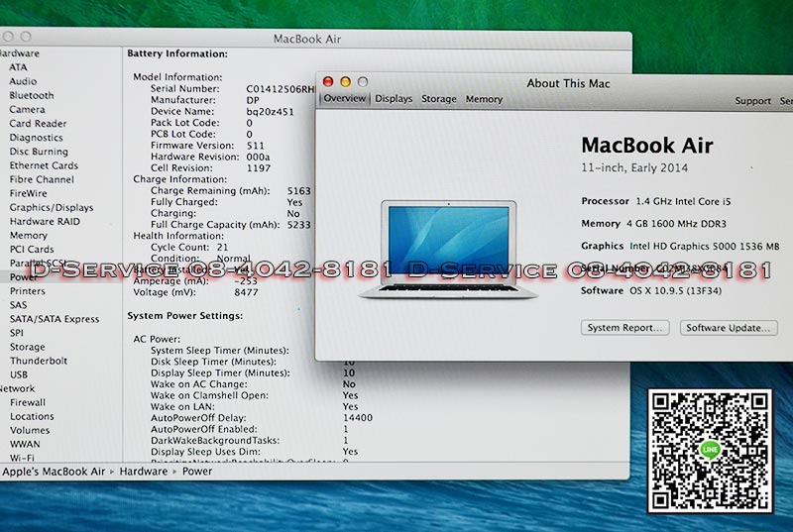Select Printers in sidebar
Screen dimensions: 793x532
pos(28,291)
